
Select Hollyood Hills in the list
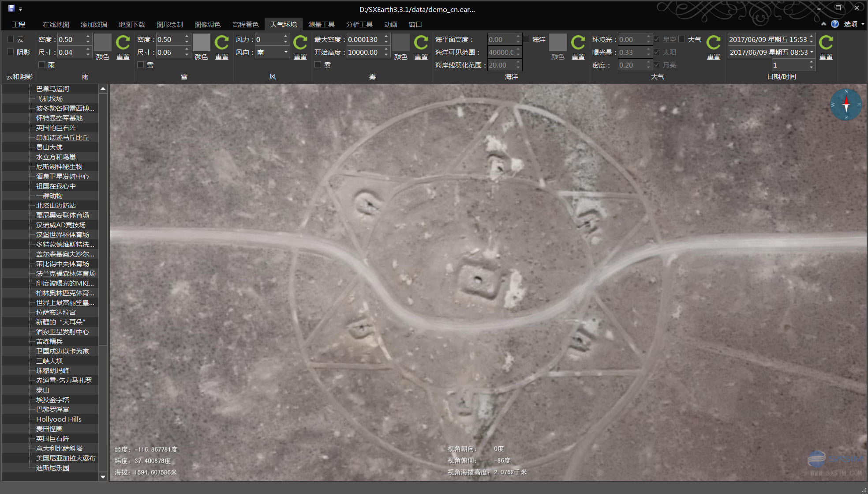(59, 419)
